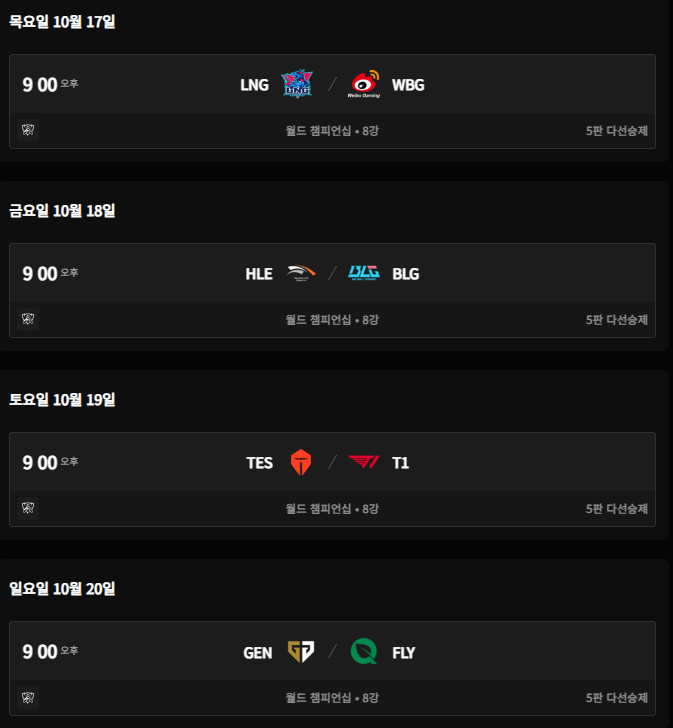Open the HLE team name link
This screenshot has height=728, width=673.
259,274
